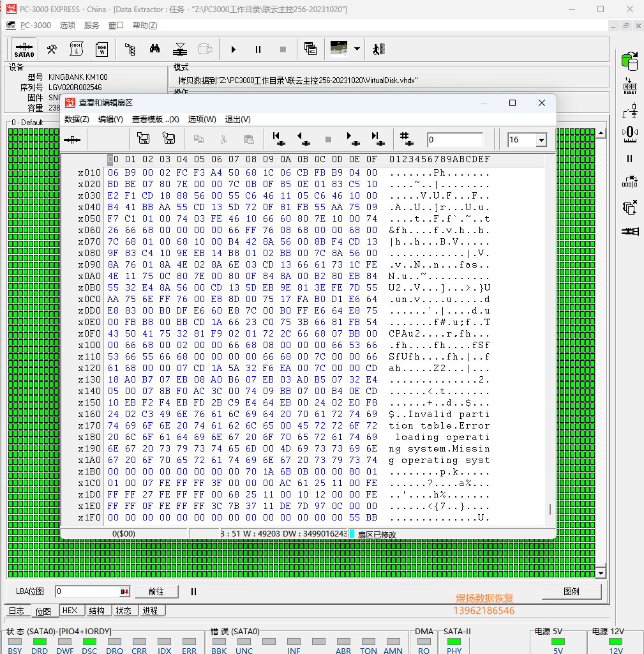Screen dimensions: 644x654
Task: Click the 前往 button
Action: tap(156, 591)
